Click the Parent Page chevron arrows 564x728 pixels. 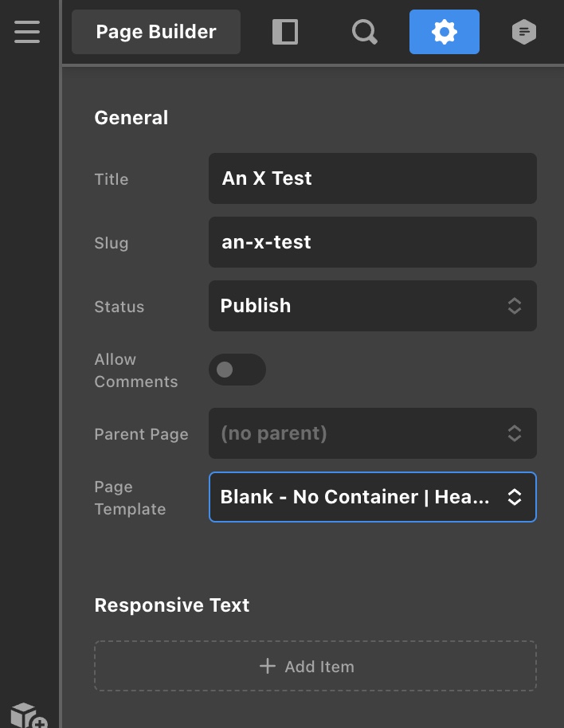click(515, 433)
